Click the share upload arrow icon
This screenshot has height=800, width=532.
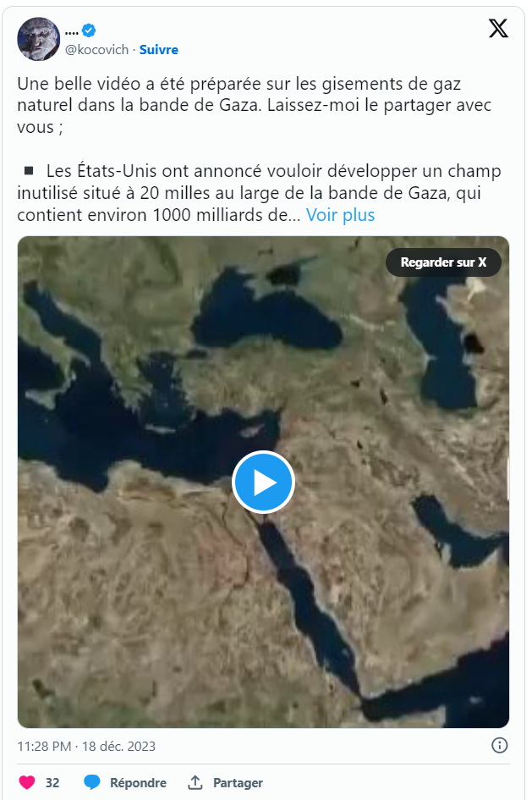click(195, 782)
